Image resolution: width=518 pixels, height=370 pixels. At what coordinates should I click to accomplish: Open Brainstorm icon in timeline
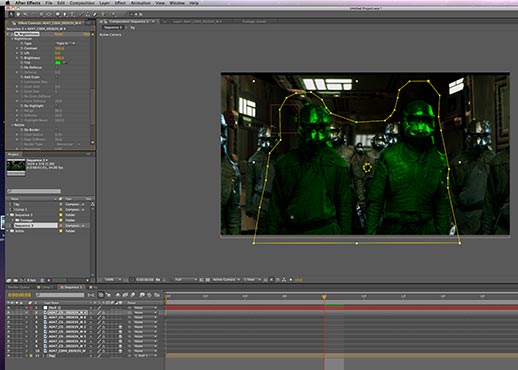click(142, 295)
